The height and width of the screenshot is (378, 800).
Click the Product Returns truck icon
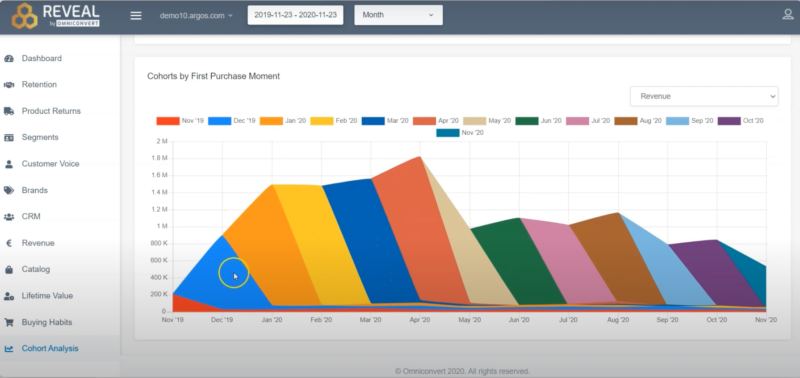[x=9, y=111]
